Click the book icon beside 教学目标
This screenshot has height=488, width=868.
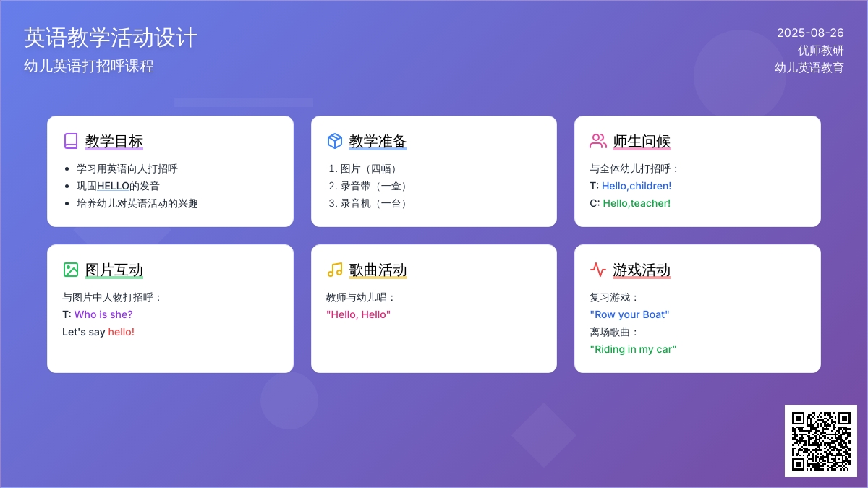point(71,141)
